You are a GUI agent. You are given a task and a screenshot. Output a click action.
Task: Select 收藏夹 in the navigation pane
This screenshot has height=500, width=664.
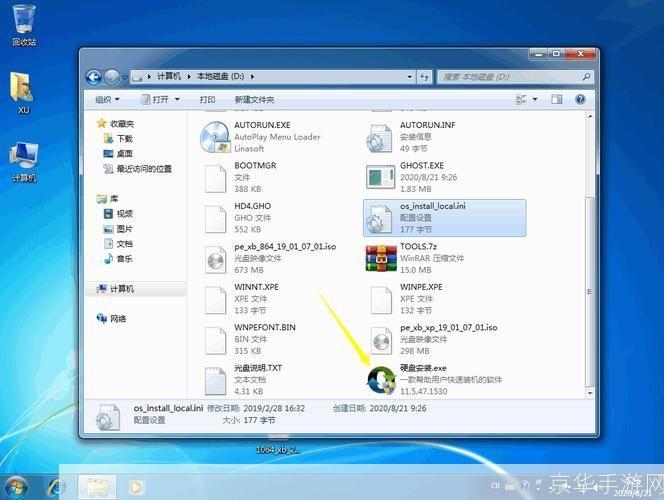tap(122, 124)
